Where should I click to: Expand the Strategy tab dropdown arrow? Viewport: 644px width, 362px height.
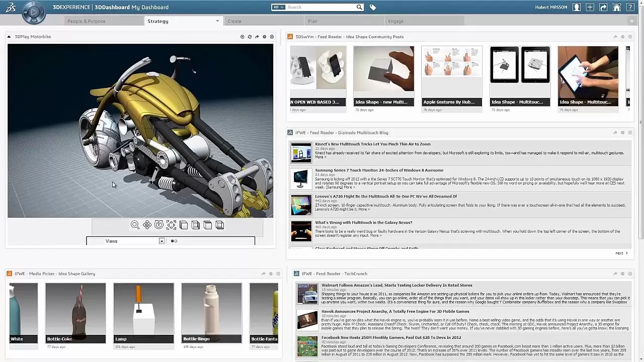(x=217, y=21)
